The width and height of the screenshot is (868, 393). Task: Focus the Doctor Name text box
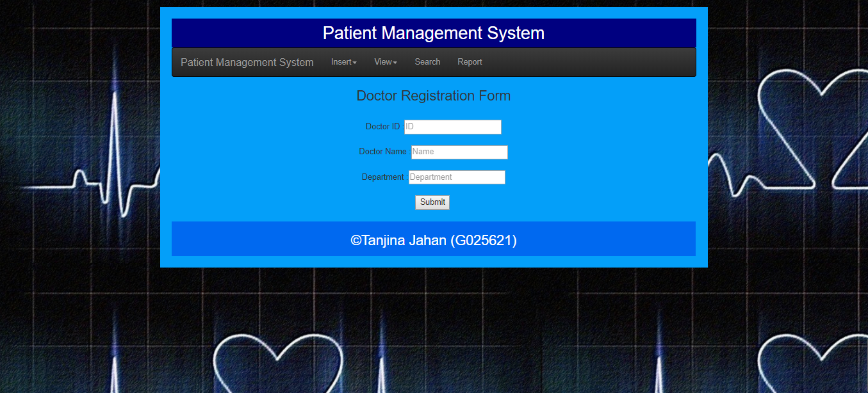pyautogui.click(x=459, y=152)
